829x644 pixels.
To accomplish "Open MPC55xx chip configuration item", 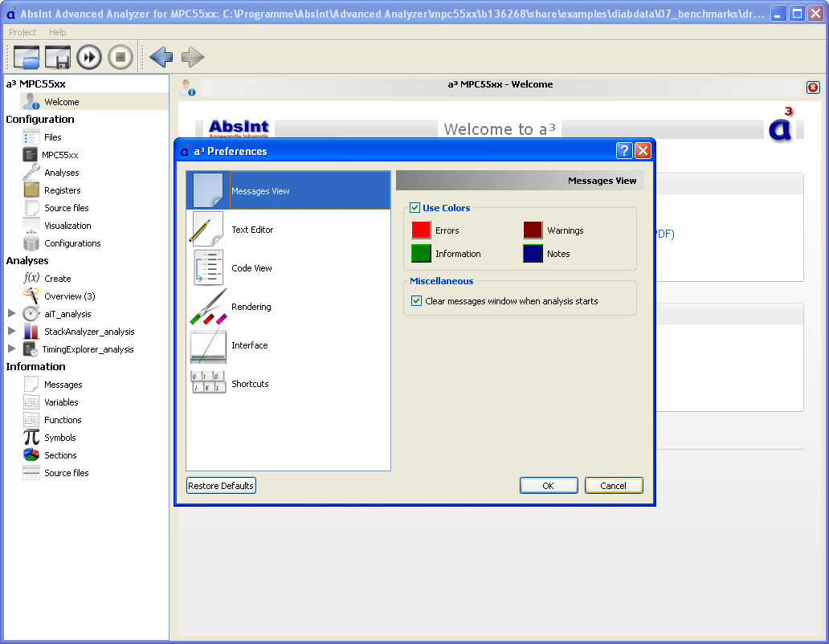I will point(59,155).
